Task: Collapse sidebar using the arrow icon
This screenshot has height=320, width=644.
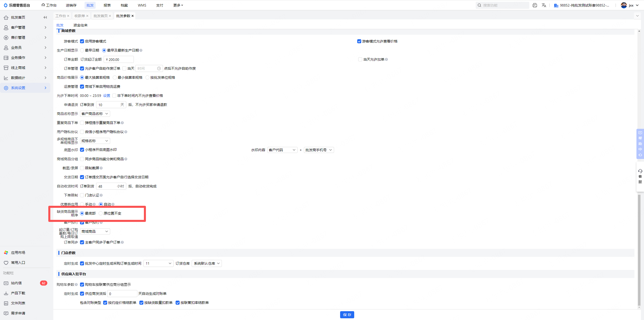Action: 45,17
